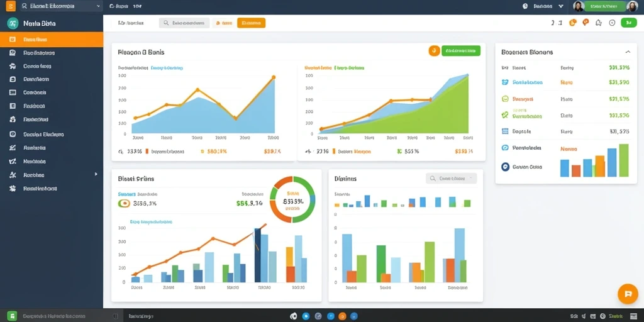Image resolution: width=644 pixels, height=322 pixels.
Task: Toggle the green and orange oval switch in the donut chart card
Action: pos(124,203)
